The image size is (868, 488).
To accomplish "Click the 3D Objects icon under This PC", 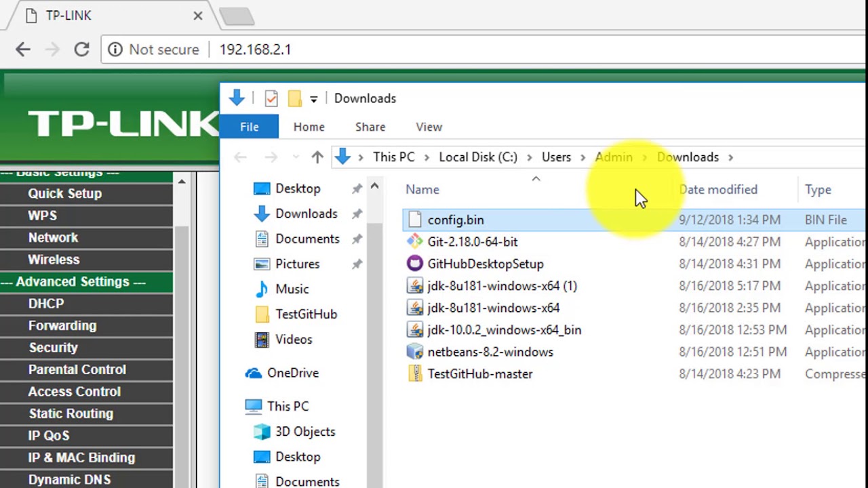I will click(x=262, y=432).
